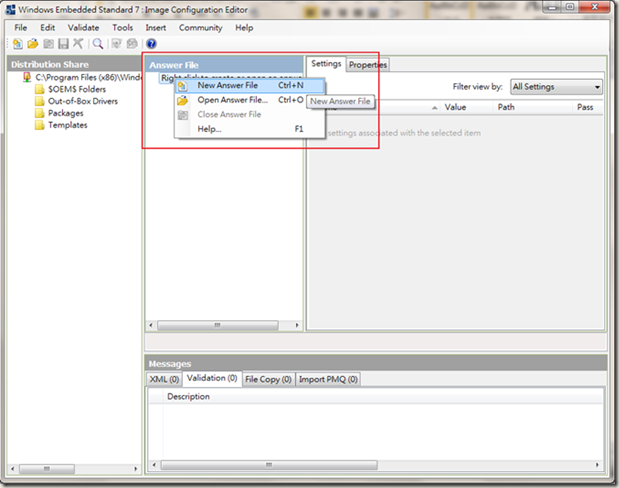
Task: Open the File menu
Action: point(21,28)
